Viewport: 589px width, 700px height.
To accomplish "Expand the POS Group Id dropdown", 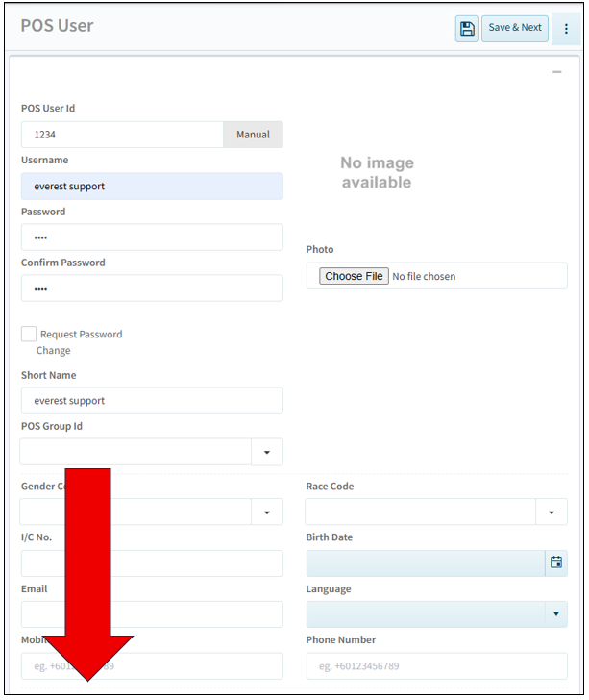I will click(x=266, y=452).
